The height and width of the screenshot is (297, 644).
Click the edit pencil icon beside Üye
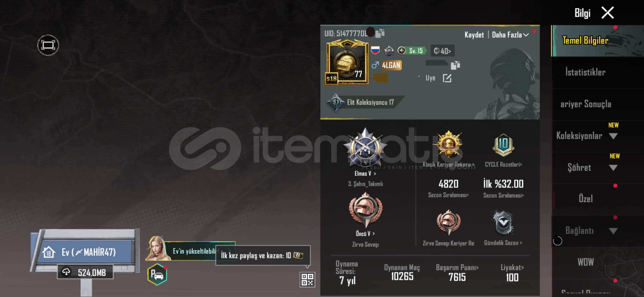click(x=447, y=78)
